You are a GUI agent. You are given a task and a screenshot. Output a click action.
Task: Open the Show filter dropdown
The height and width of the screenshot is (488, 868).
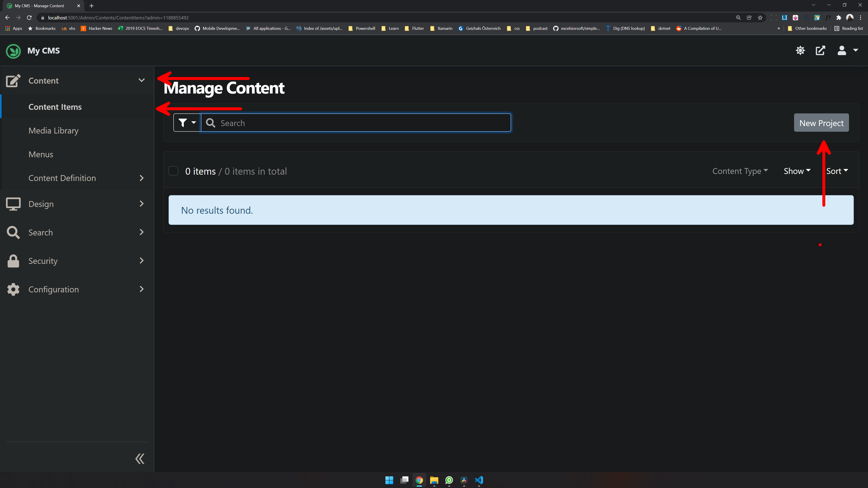point(797,171)
